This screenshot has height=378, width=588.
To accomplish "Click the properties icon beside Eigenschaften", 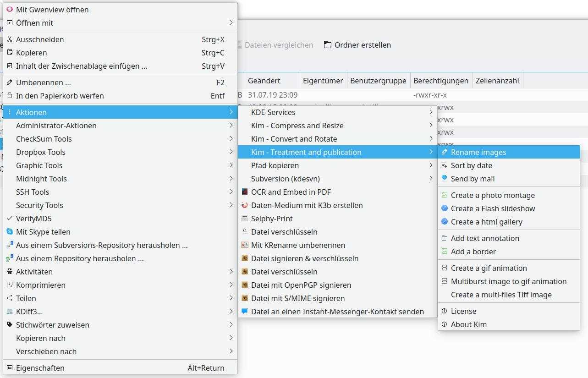I will coord(10,368).
